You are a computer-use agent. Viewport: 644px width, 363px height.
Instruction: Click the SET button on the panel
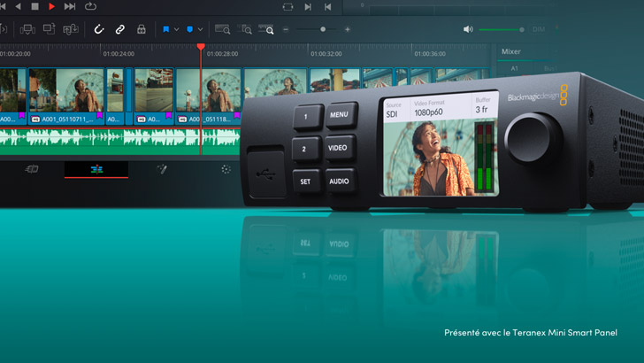point(305,181)
